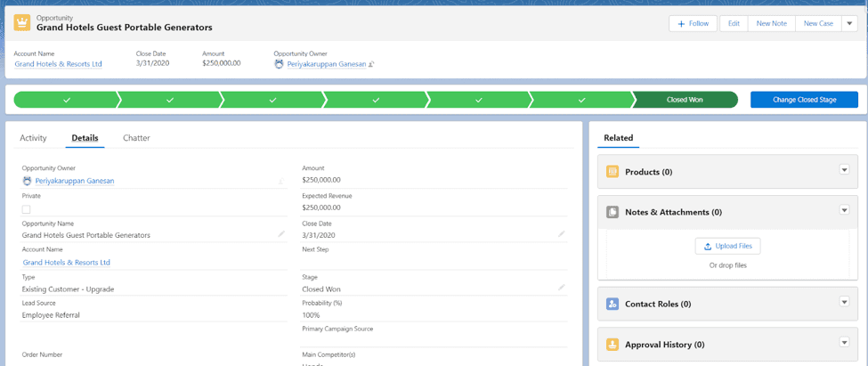Click Stage field value Closed Won
The height and width of the screenshot is (366, 868).
(321, 289)
